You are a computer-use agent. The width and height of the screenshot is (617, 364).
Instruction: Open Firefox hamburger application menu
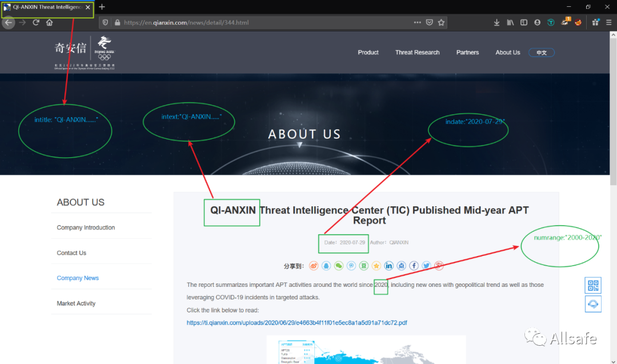tap(609, 22)
